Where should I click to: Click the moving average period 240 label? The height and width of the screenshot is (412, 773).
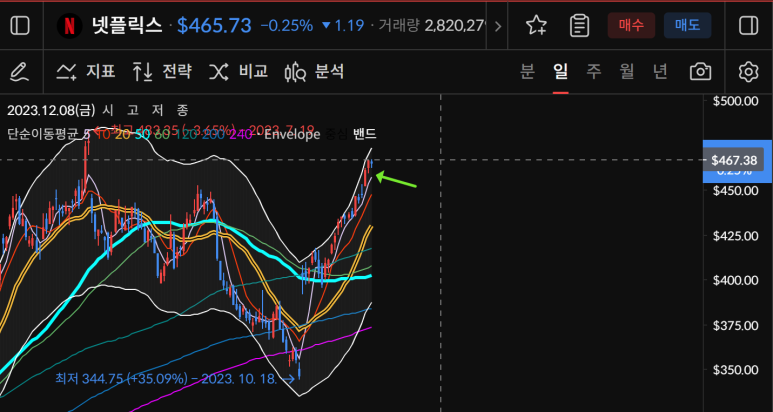[242, 134]
